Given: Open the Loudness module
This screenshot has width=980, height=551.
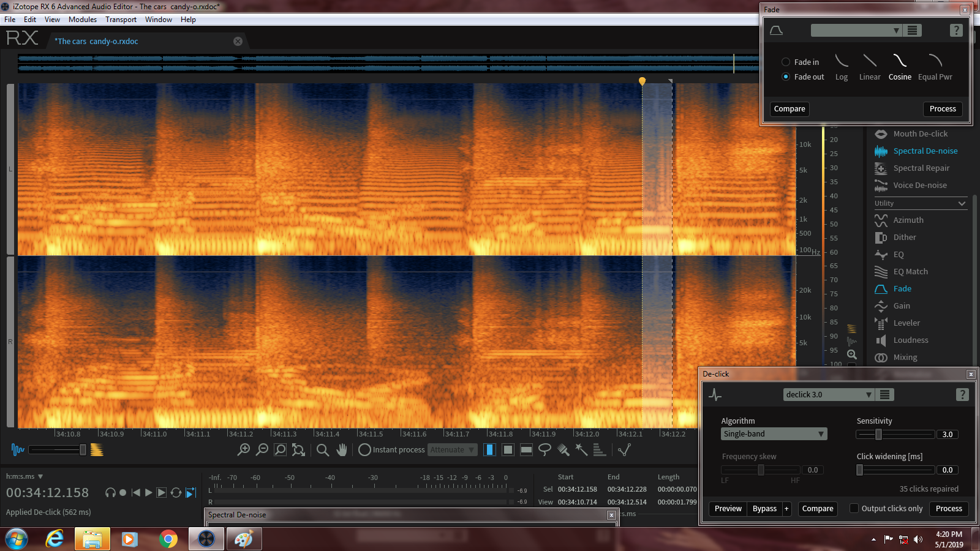Looking at the screenshot, I should point(910,340).
